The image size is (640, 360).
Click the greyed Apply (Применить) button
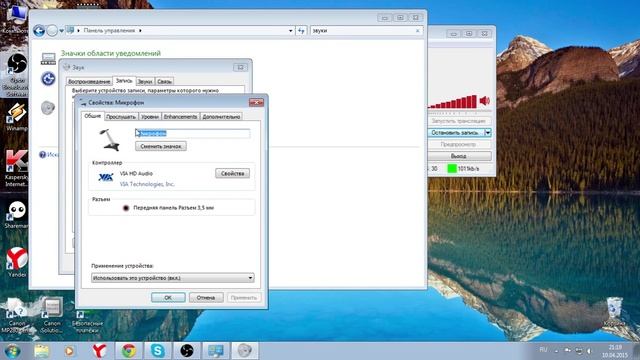click(244, 298)
